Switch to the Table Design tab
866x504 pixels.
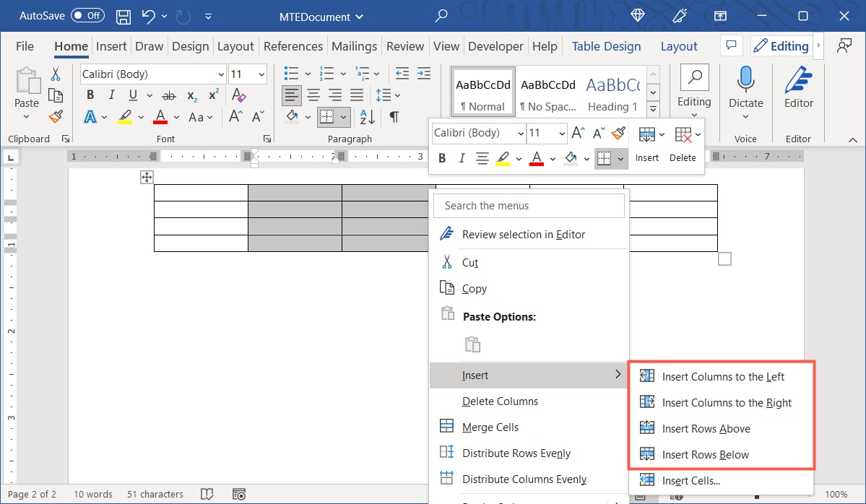[x=606, y=45]
